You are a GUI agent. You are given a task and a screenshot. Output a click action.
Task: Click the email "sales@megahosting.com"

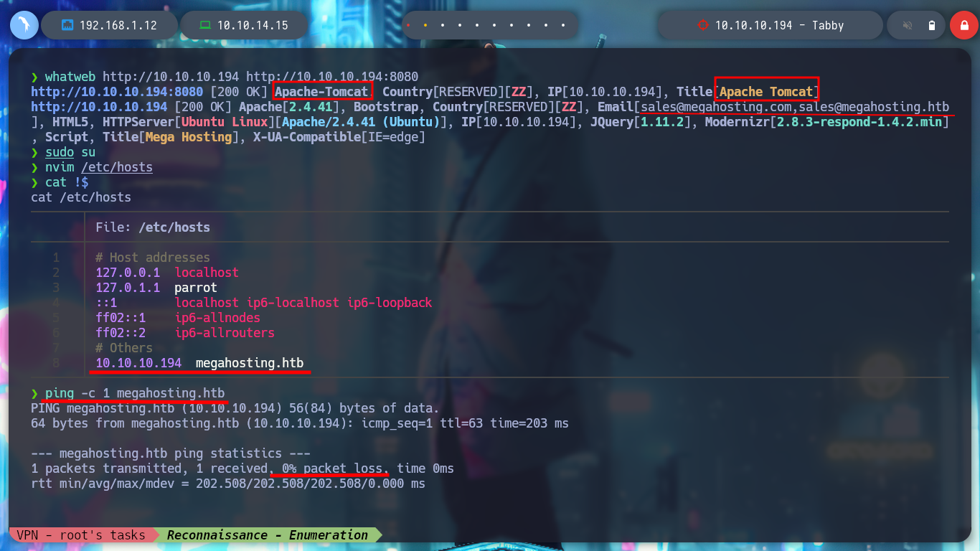point(716,107)
